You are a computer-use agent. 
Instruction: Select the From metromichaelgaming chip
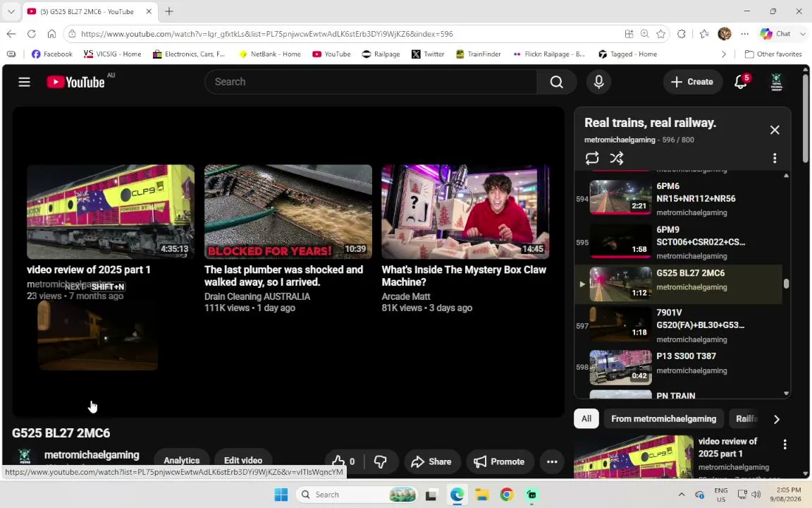(x=663, y=419)
